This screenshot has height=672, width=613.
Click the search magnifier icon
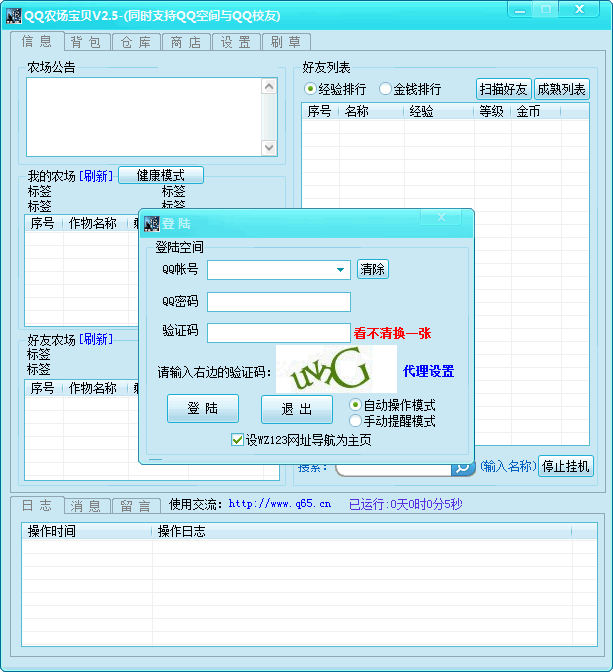pyautogui.click(x=463, y=468)
